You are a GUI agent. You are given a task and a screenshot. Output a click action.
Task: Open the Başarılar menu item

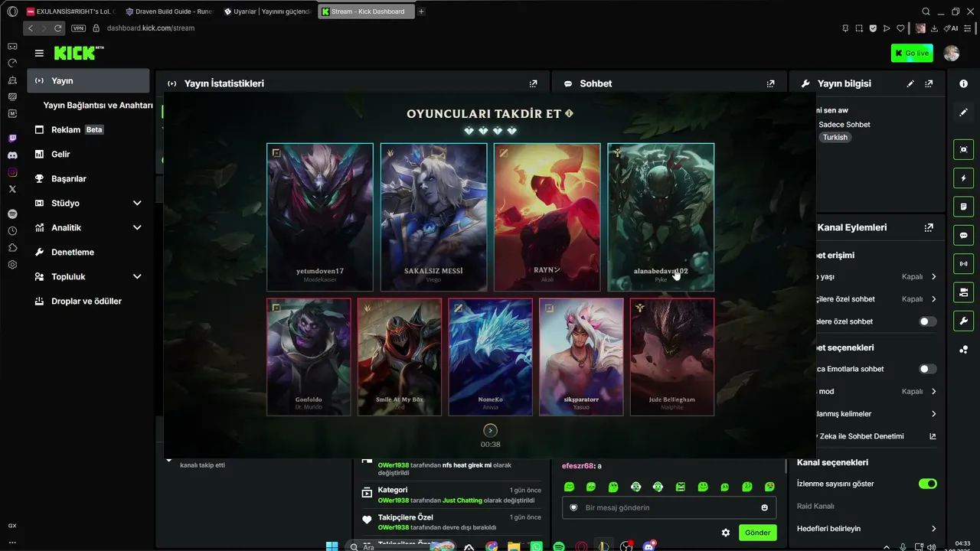88,178
